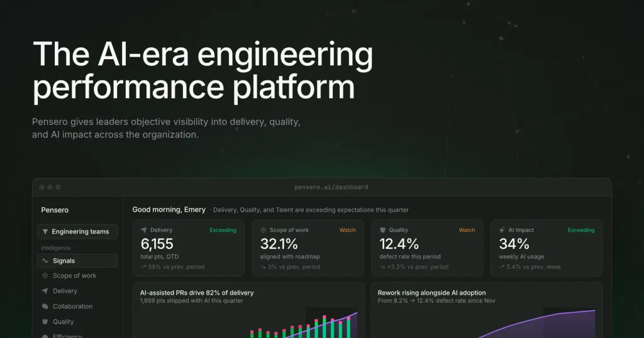Click the 34% weekly AI usage value

514,244
